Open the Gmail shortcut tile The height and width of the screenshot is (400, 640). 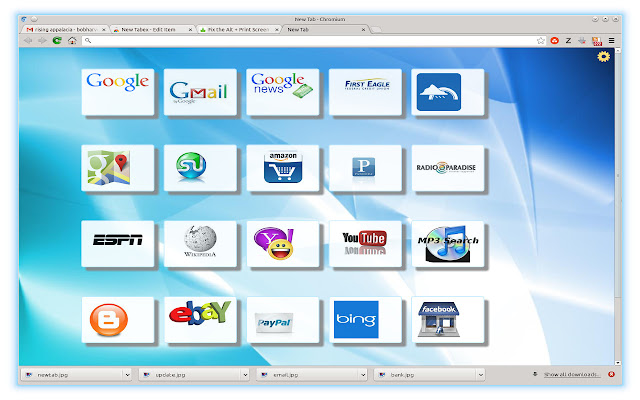pos(200,92)
